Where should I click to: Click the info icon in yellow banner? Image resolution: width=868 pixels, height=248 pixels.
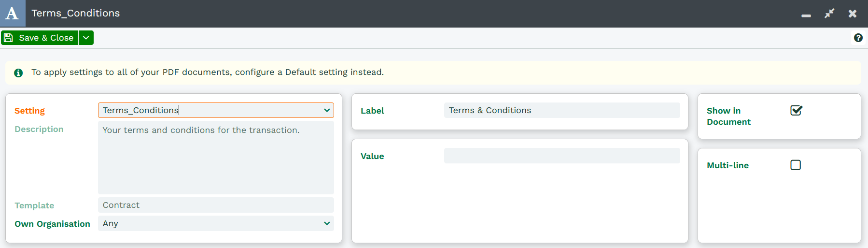click(x=18, y=73)
